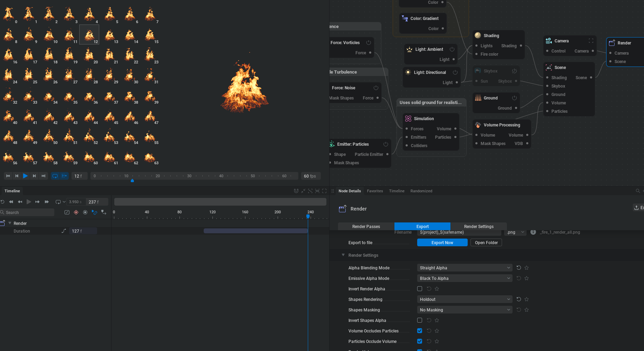The image size is (644, 351).
Task: Switch to the Render Passes tab
Action: coord(366,226)
